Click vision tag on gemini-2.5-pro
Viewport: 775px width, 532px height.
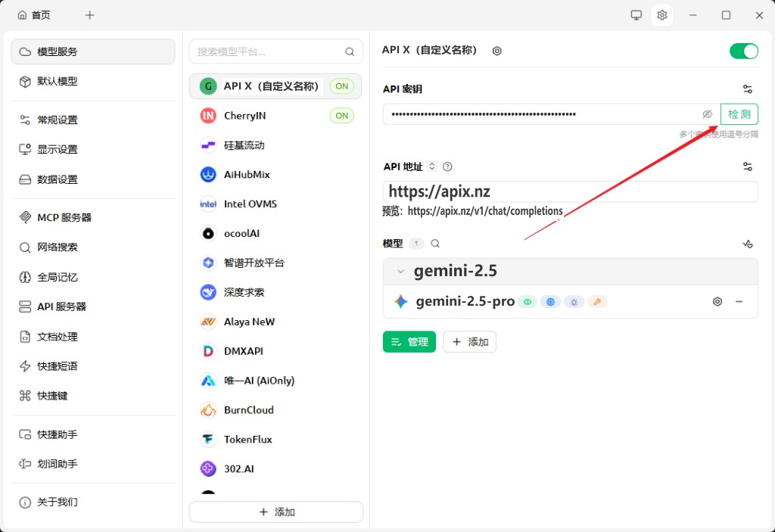[528, 302]
